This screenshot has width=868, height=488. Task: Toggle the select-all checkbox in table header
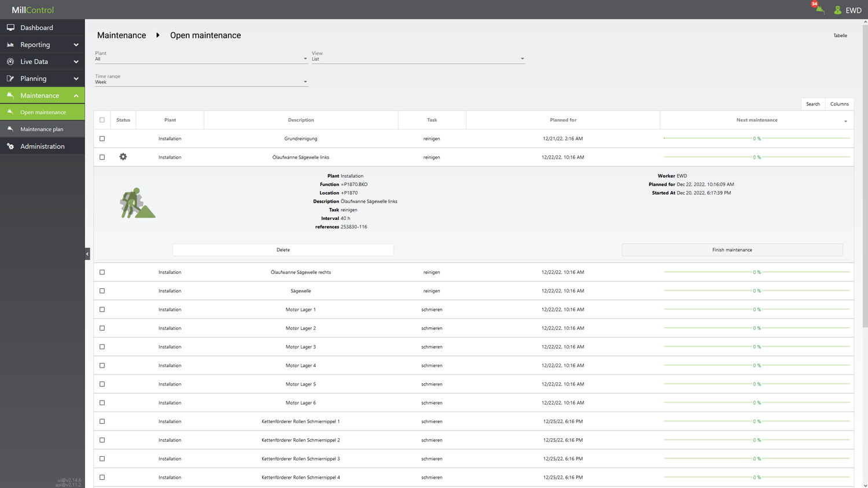click(102, 120)
